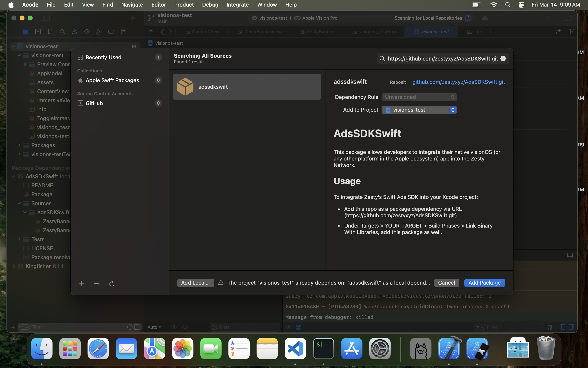
Task: Collapse the AdsSDKSwift package dependency
Action: (14, 176)
